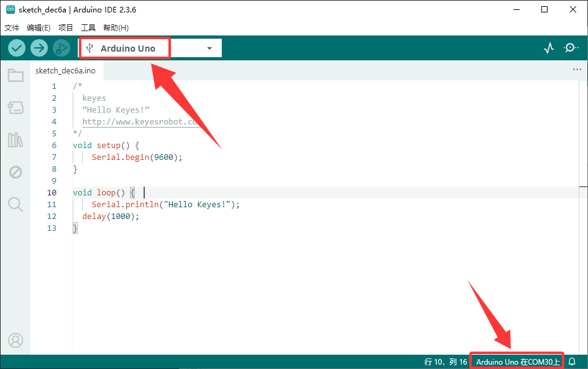Click the keyes comment text on line 2
The height and width of the screenshot is (369, 588).
[94, 98]
